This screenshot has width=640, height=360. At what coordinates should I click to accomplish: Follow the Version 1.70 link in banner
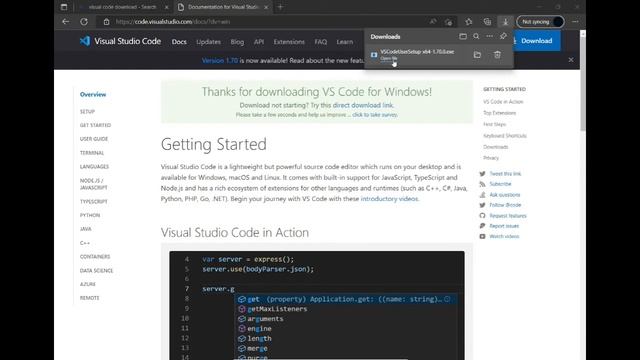coord(220,60)
